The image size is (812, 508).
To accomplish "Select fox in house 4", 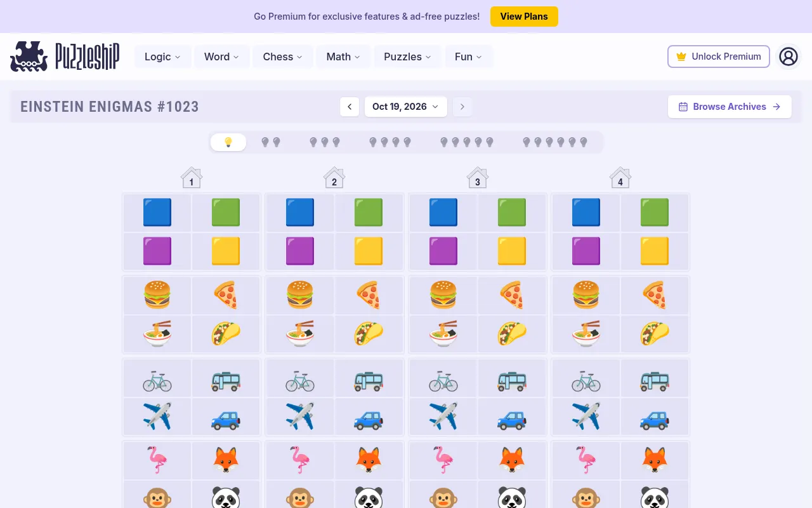I will point(655,460).
